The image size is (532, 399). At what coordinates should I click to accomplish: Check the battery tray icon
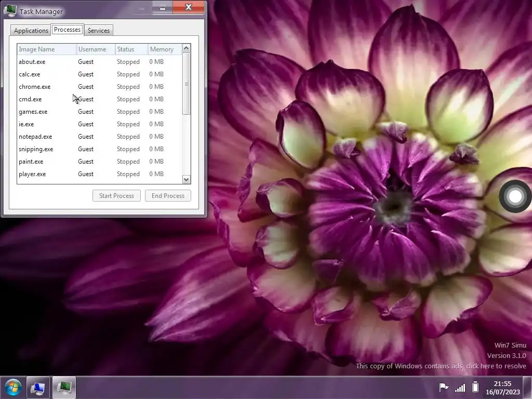(475, 387)
